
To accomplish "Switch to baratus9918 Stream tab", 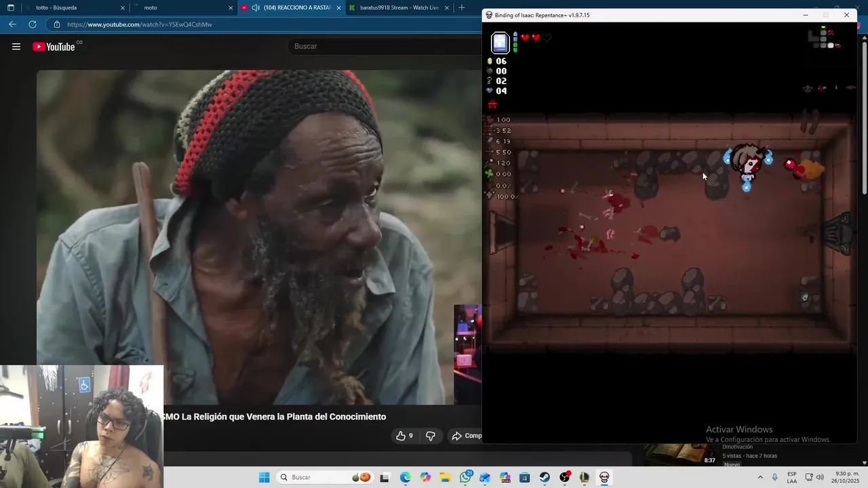I will [x=400, y=7].
